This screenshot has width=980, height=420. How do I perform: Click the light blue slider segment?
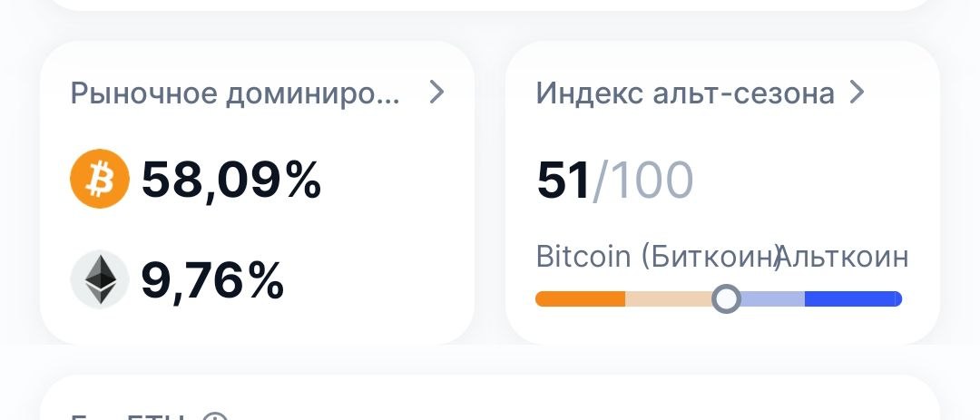(772, 298)
